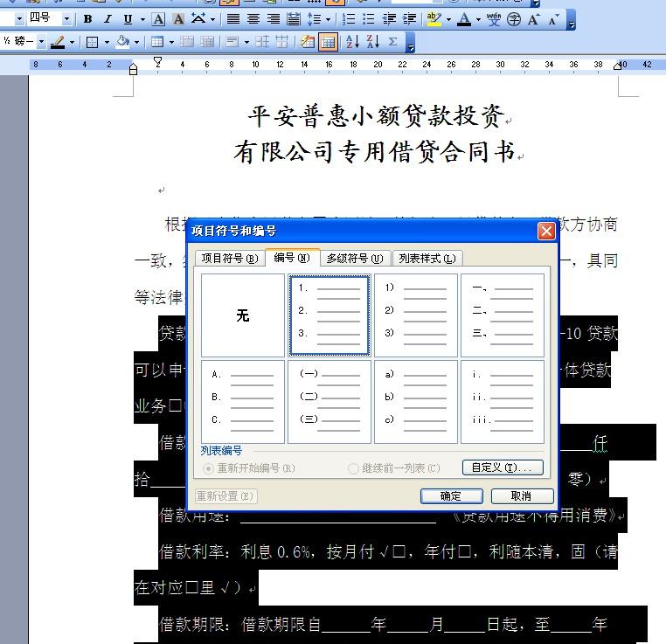The height and width of the screenshot is (644, 666).
Task: Cancel dialog with 取消 button
Action: coord(522,495)
